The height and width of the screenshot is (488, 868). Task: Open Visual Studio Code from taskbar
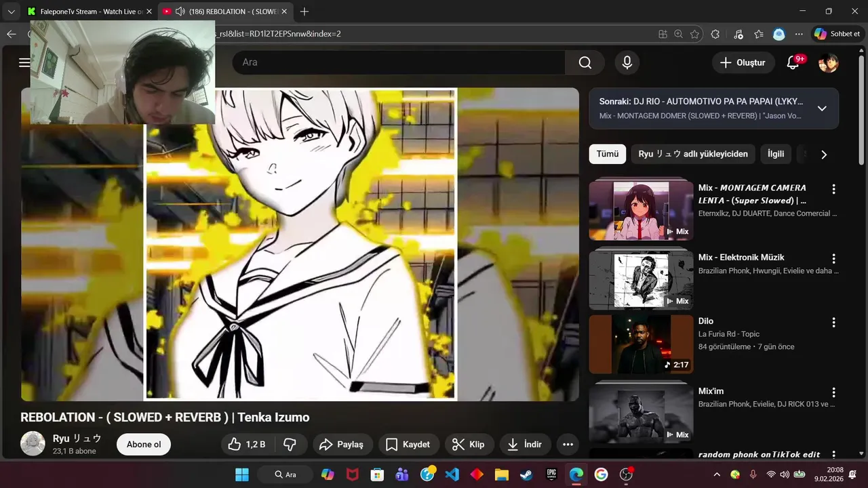pos(452,474)
